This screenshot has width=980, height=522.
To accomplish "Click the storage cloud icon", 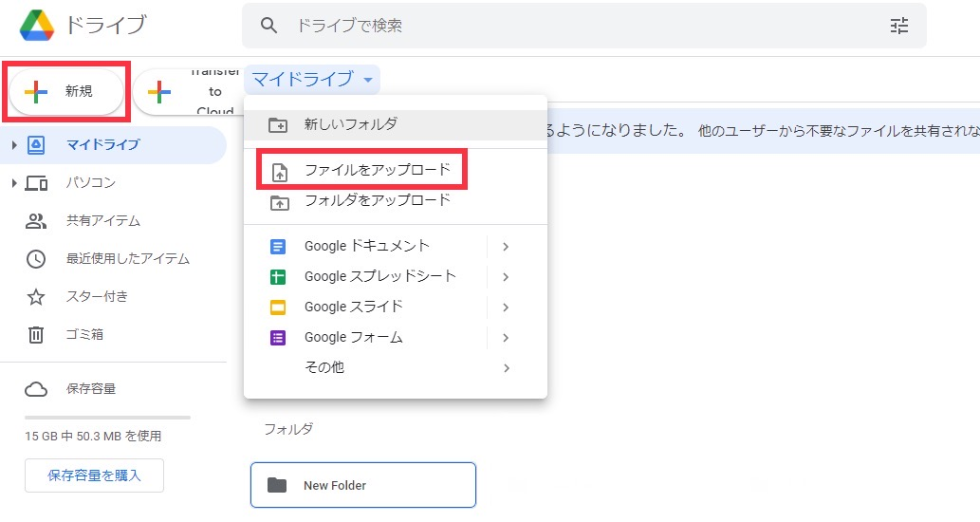I will [x=36, y=389].
